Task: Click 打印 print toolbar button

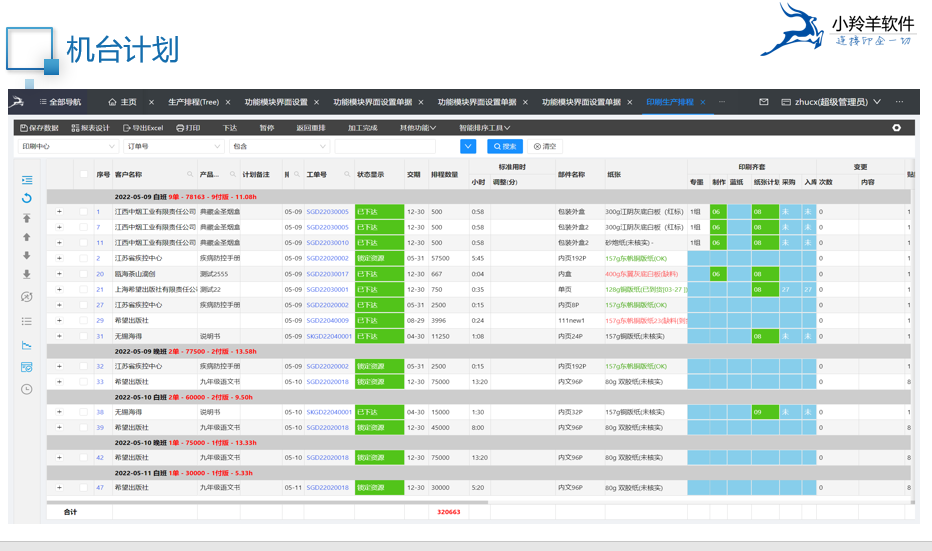Action: (188, 128)
